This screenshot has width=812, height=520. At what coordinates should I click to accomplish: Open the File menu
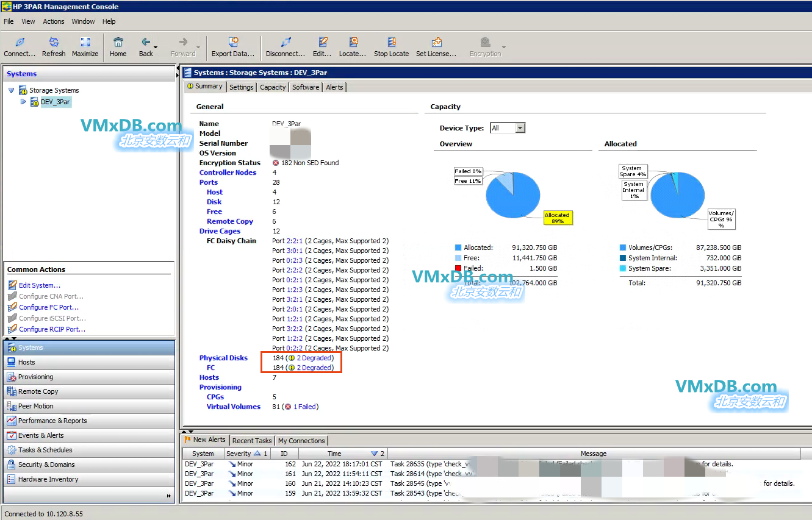(9, 21)
